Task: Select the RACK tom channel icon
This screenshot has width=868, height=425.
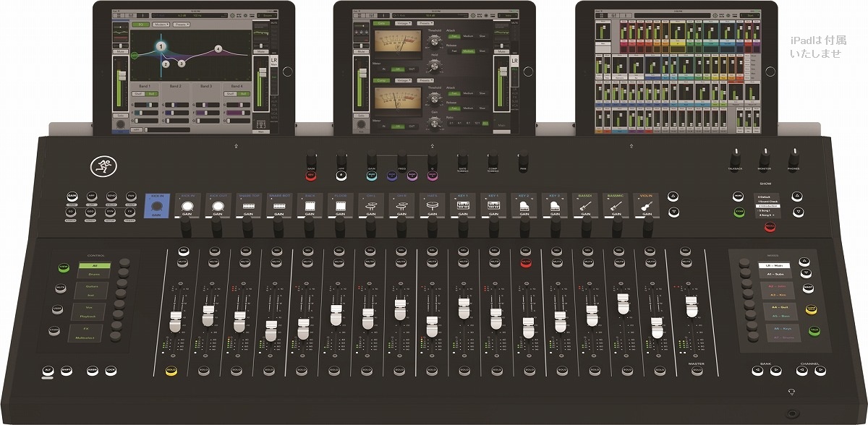Action: (310, 206)
